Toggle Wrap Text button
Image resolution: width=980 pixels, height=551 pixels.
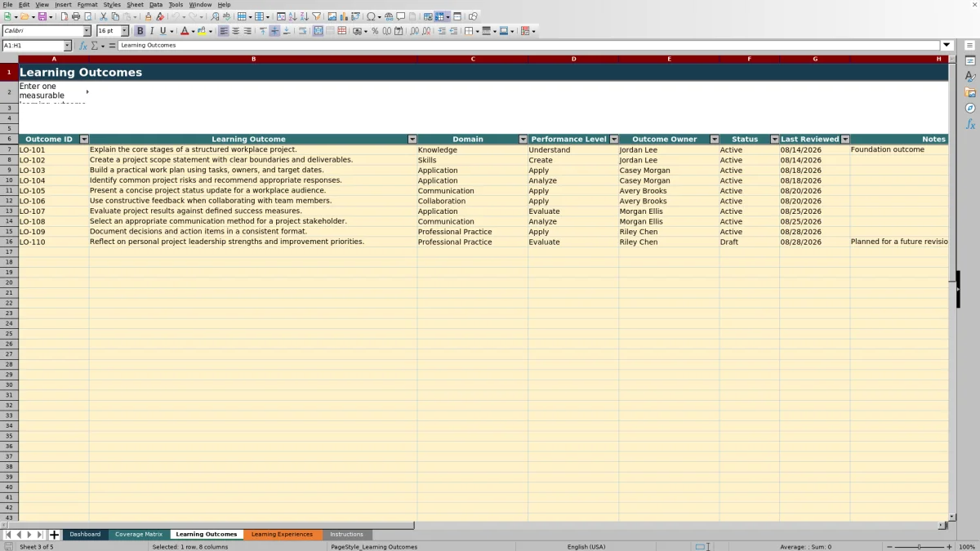point(302,31)
